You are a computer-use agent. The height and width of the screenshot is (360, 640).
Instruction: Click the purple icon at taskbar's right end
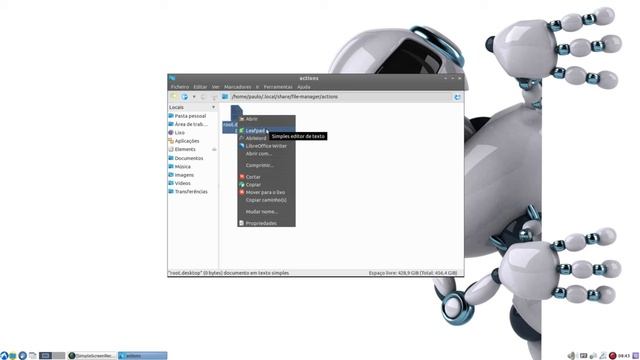pyautogui.click(x=636, y=356)
